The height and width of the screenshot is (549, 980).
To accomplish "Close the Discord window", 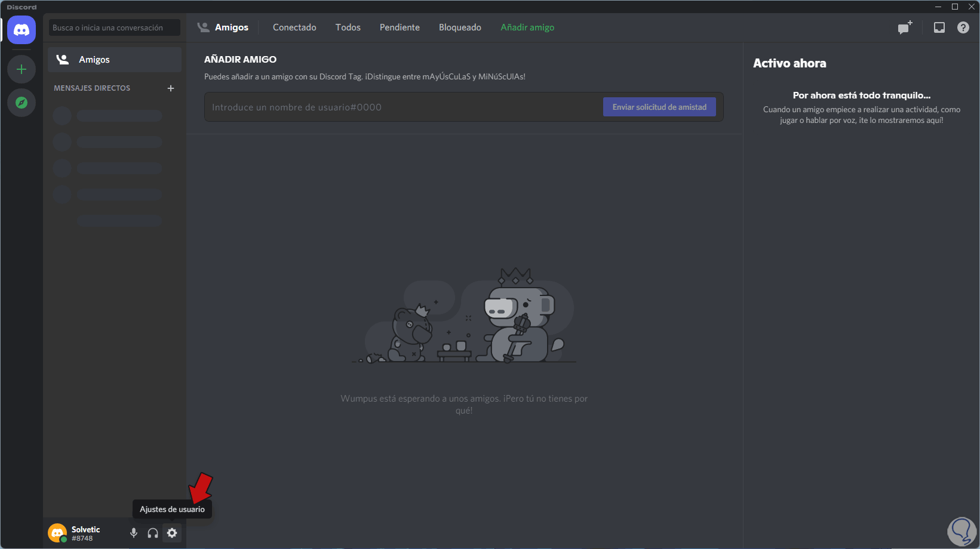I will pyautogui.click(x=972, y=7).
